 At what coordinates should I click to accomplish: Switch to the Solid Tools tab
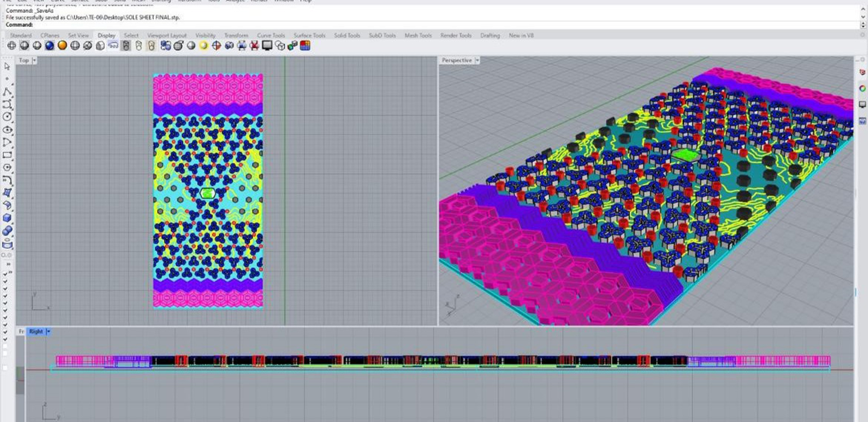click(347, 35)
